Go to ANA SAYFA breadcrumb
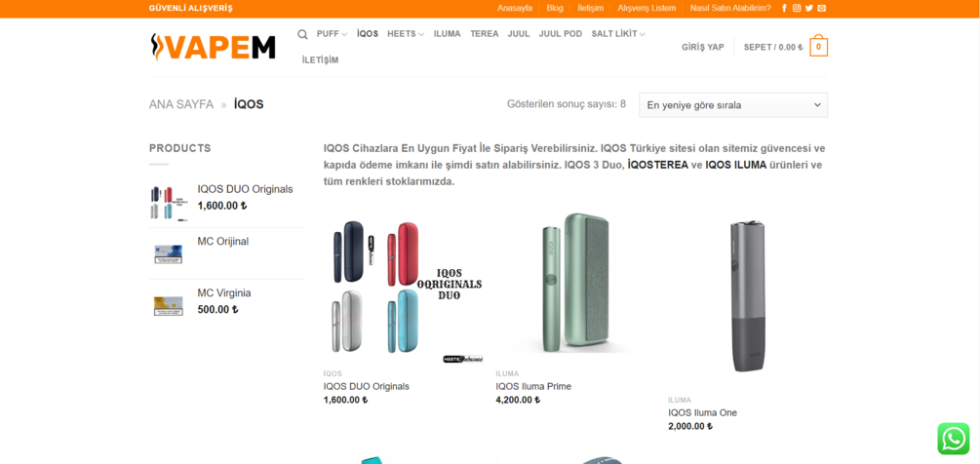 tap(181, 104)
